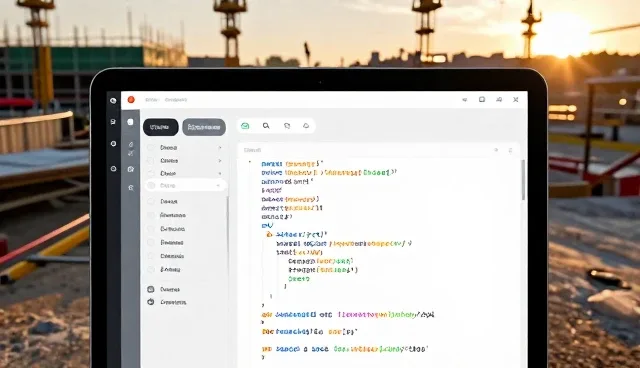Image resolution: width=640 pixels, height=368 pixels.
Task: Click the orange circle icon in title bar
Action: click(131, 100)
